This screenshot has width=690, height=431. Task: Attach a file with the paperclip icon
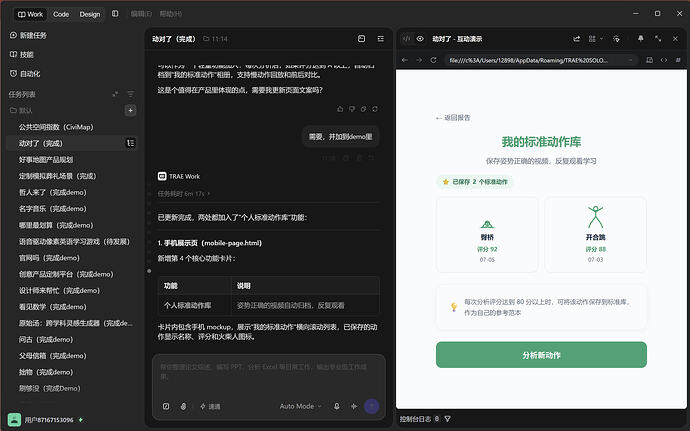pos(184,406)
